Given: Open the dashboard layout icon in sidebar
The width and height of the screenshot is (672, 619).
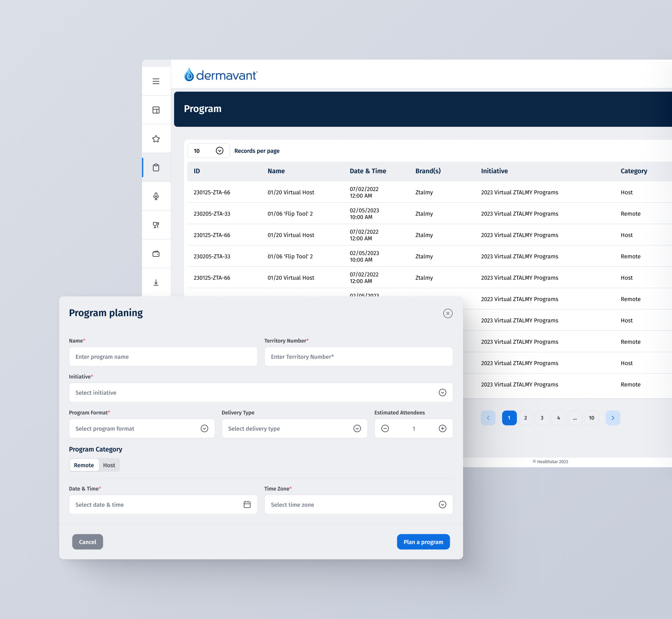Looking at the screenshot, I should tap(156, 110).
